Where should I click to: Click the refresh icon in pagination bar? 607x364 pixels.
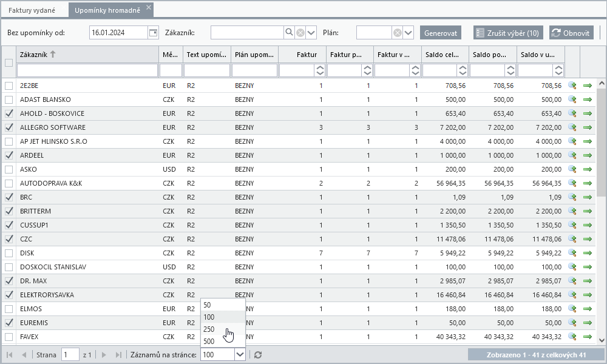click(x=258, y=355)
